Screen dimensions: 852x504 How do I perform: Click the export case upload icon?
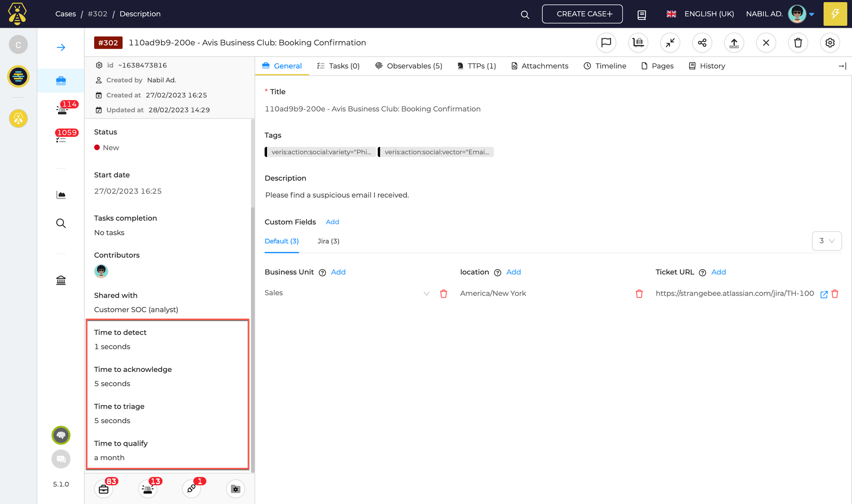click(x=734, y=43)
